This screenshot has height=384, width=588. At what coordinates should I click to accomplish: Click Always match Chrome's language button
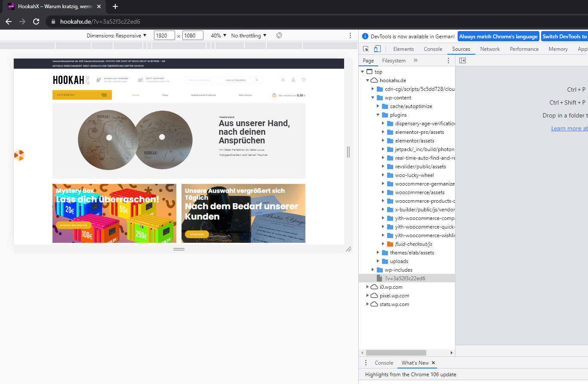click(x=498, y=37)
